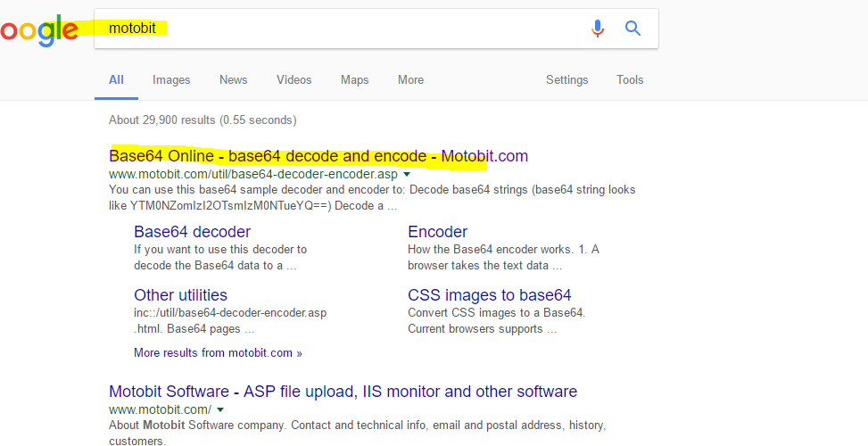The height and width of the screenshot is (446, 868).
Task: Click the green www.motobit.com/ URL text
Action: point(160,410)
